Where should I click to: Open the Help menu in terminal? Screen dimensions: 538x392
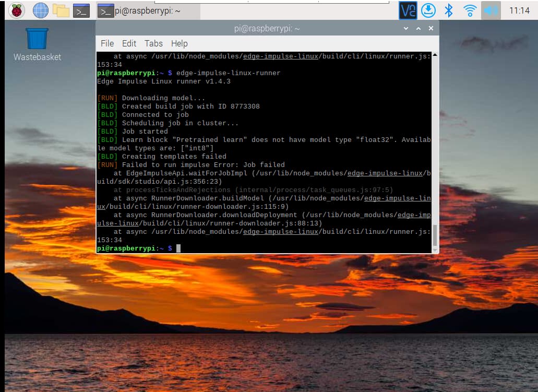(179, 43)
